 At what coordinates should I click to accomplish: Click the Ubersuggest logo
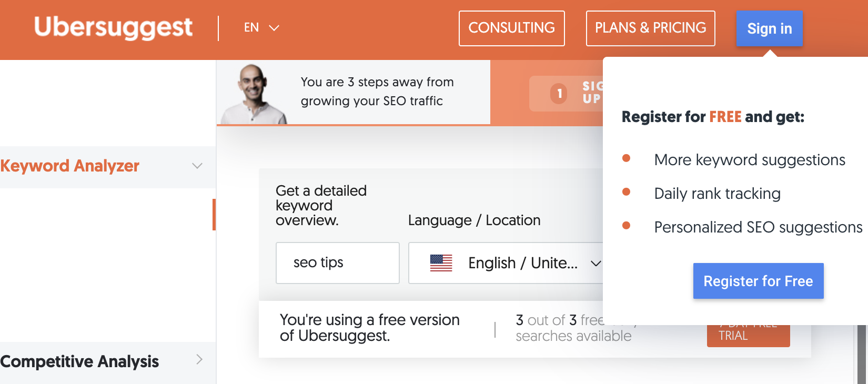[x=113, y=27]
